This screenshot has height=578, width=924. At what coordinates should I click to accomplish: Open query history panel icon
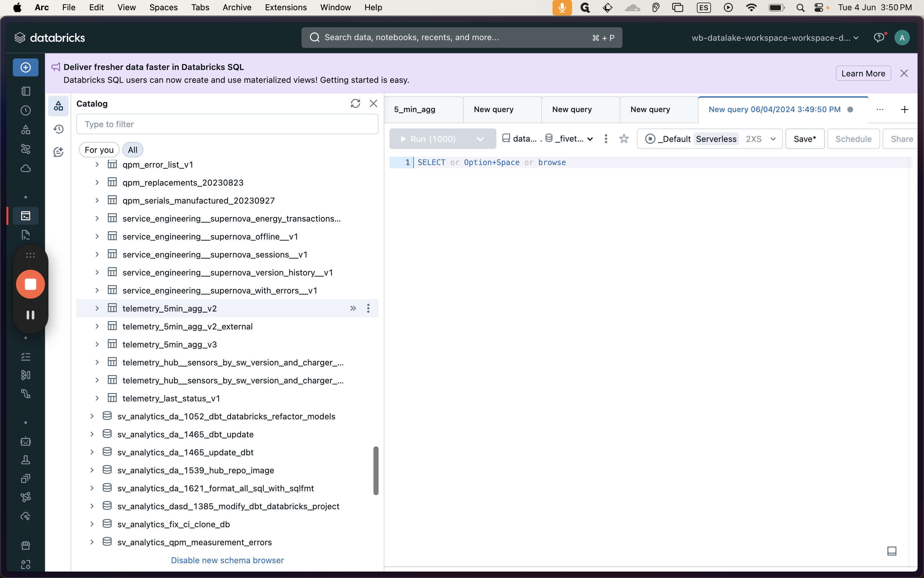tap(58, 129)
